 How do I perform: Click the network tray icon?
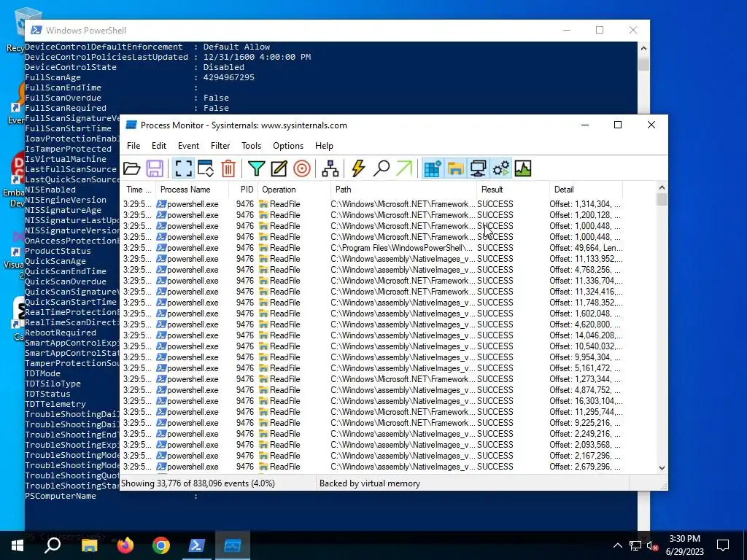(635, 545)
